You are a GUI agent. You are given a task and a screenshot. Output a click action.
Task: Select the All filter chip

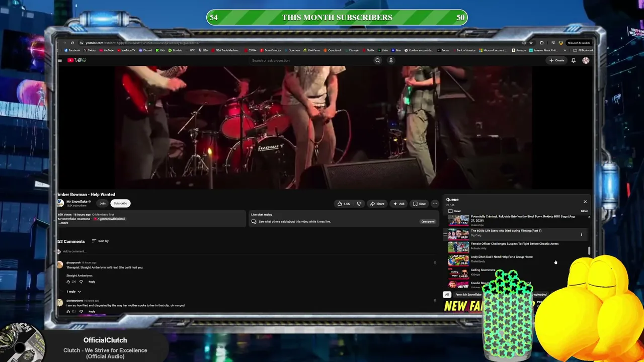[447, 295]
